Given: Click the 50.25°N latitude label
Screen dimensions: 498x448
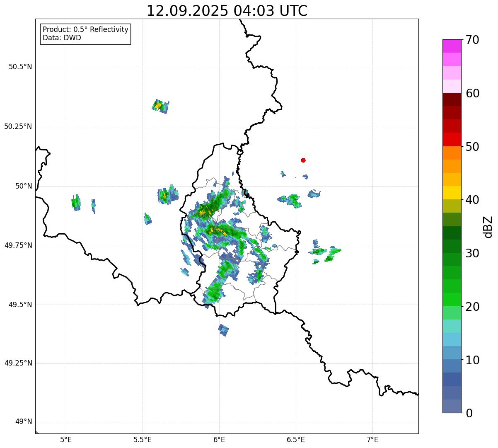Looking at the screenshot, I should coord(18,126).
